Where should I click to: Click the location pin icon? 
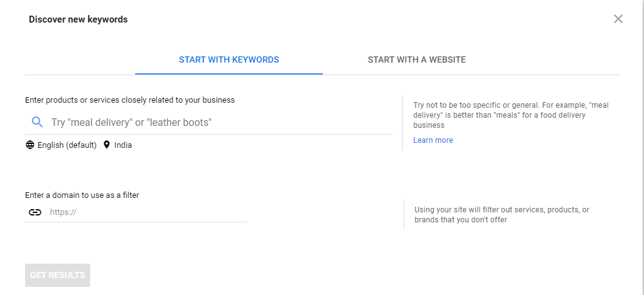tap(106, 145)
